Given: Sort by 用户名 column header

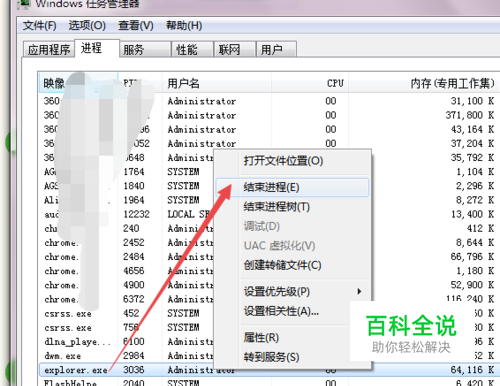Looking at the screenshot, I should pyautogui.click(x=217, y=83).
